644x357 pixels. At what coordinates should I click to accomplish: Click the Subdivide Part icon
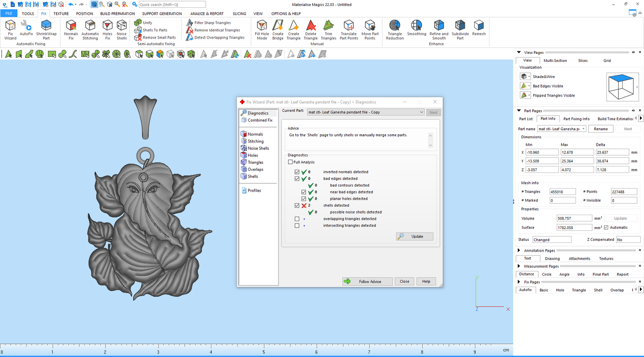tap(460, 30)
